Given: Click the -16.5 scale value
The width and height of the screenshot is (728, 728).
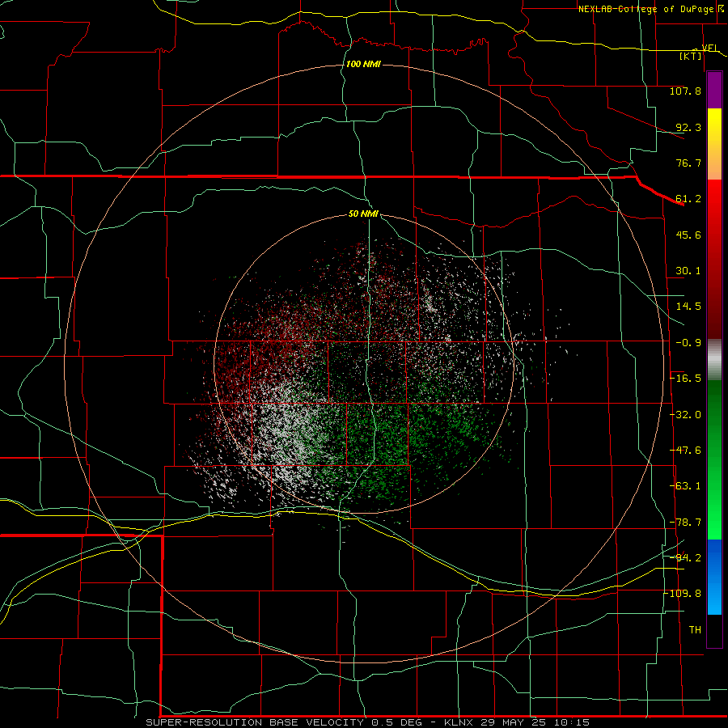Looking at the screenshot, I should 685,379.
